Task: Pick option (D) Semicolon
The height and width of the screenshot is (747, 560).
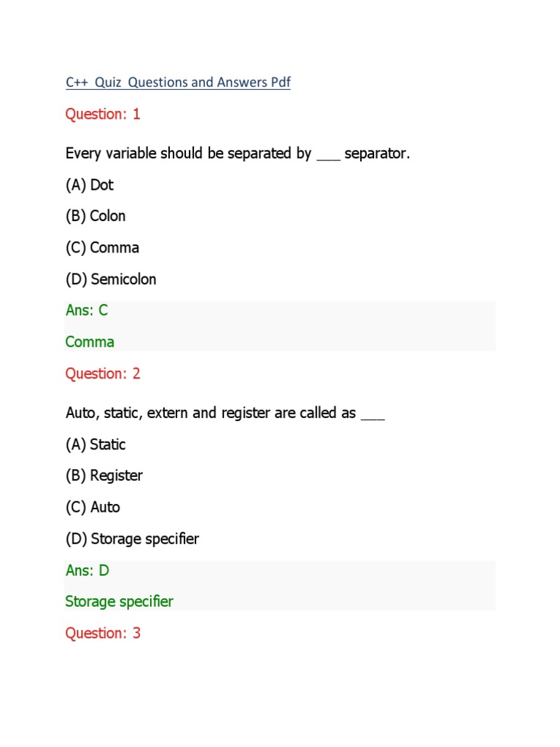Action: pos(111,279)
